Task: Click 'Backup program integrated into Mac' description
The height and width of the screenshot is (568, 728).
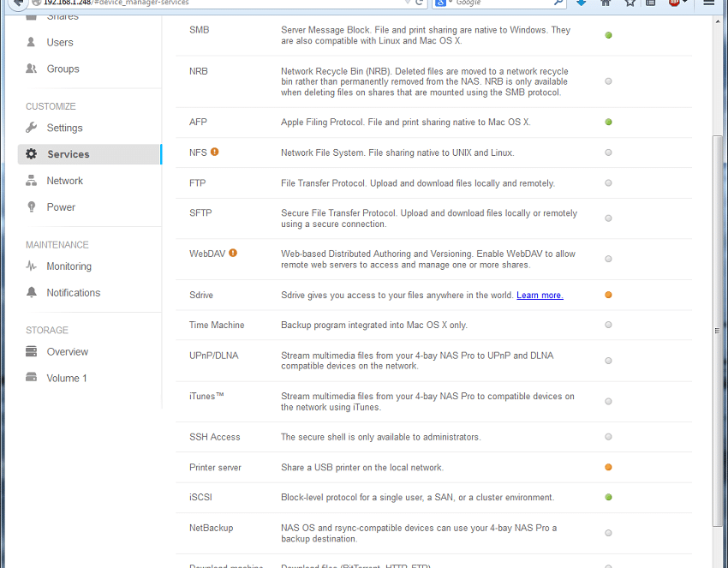Action: [373, 325]
